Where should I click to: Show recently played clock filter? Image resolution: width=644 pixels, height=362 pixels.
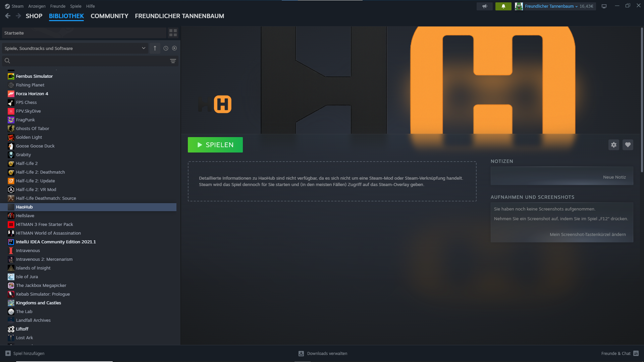[166, 48]
